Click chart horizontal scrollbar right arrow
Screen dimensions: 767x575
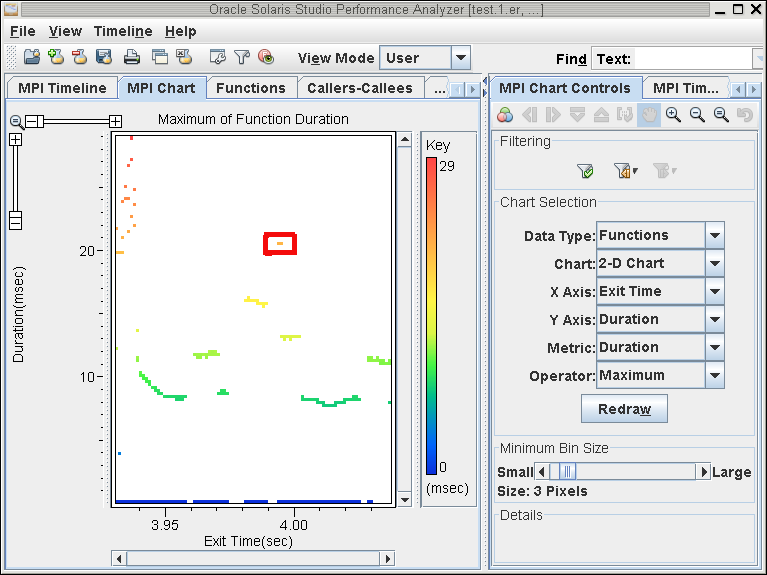click(x=387, y=558)
